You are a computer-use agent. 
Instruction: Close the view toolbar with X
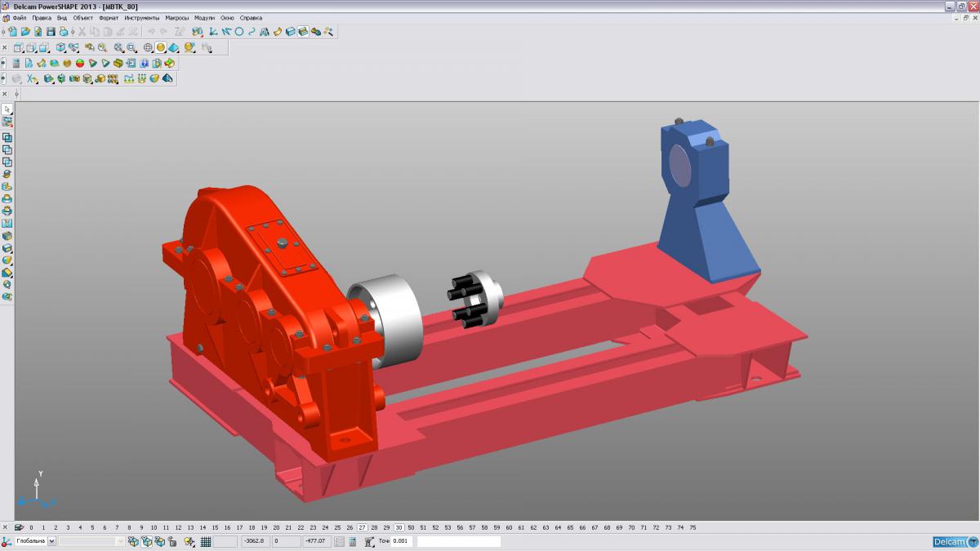click(4, 47)
